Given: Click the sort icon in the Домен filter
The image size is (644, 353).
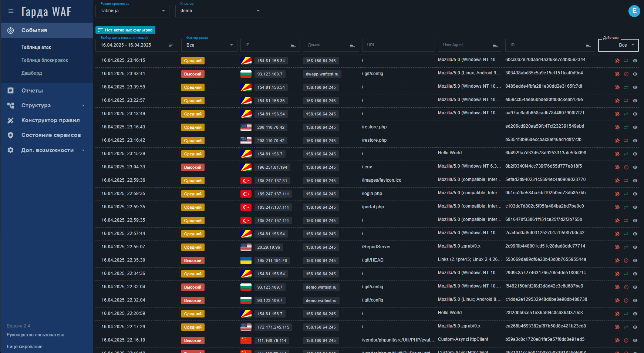Looking at the screenshot, I should coord(352,45).
